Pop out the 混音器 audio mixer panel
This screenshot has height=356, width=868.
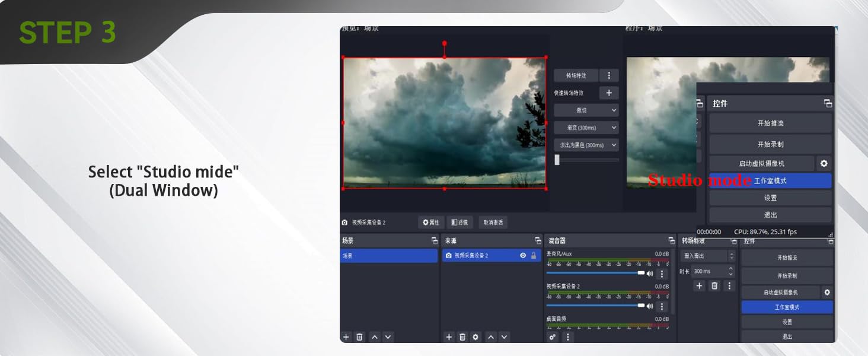click(x=671, y=241)
